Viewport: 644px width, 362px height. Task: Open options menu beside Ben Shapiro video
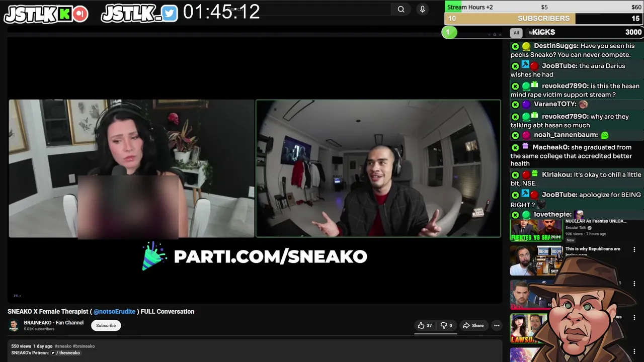tap(634, 284)
